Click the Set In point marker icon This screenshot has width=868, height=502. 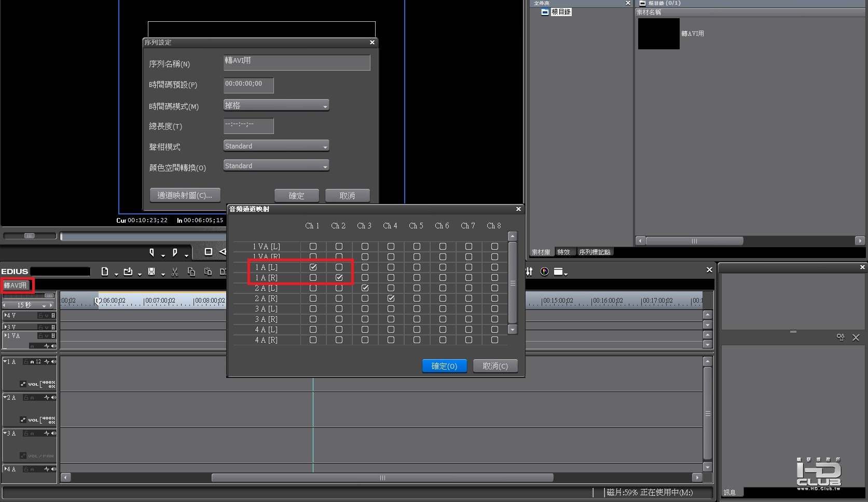(x=151, y=252)
